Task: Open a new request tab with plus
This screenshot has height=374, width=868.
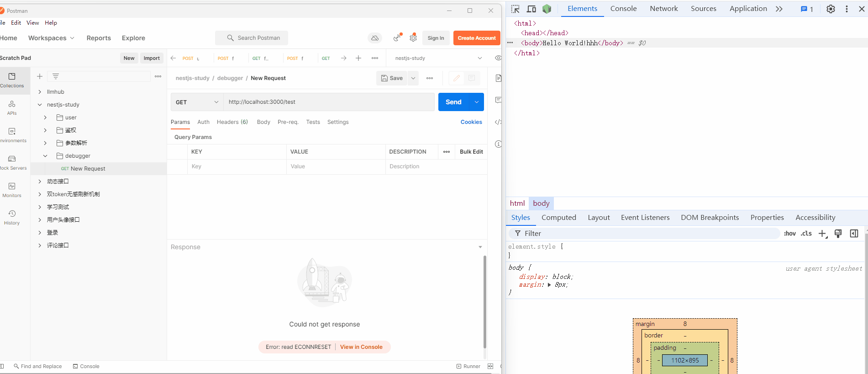Action: point(358,58)
